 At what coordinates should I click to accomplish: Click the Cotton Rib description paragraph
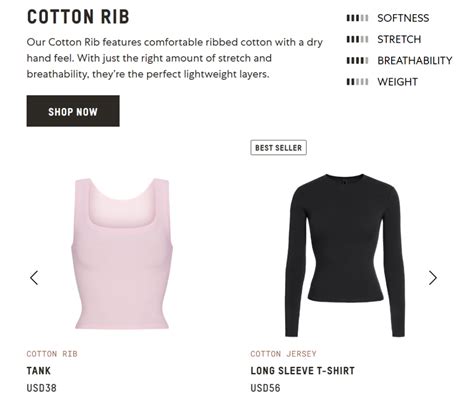[175, 58]
